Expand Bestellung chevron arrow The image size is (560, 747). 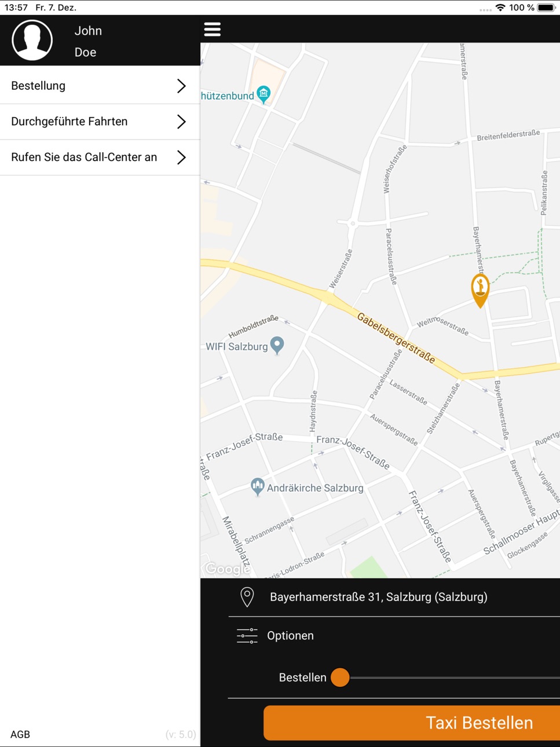[181, 86]
